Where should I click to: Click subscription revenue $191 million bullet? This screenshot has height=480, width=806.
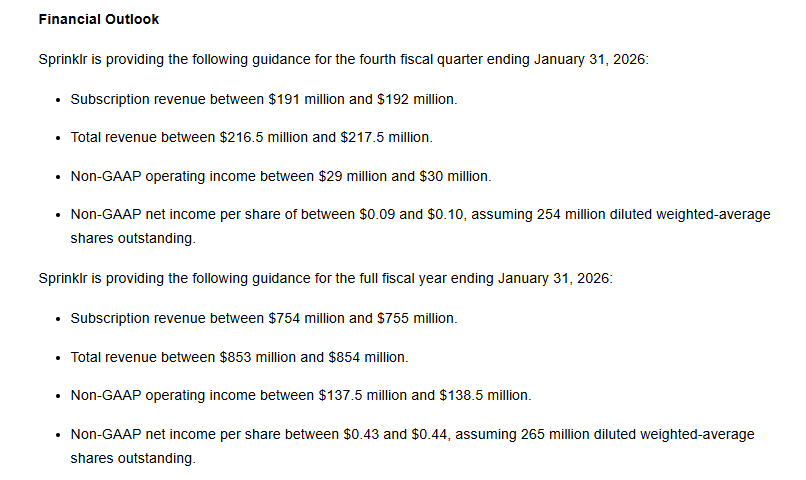[x=264, y=99]
